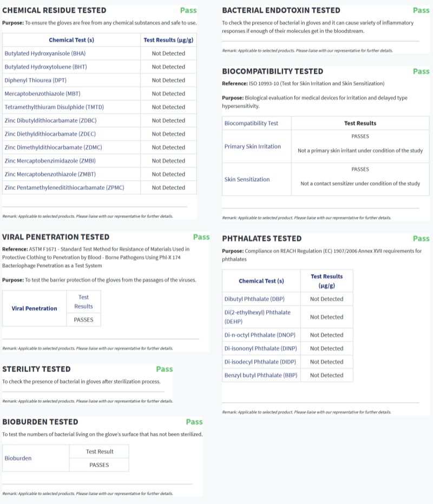Viewport: 433px width, 504px height.
Task: Click the CHEMICAL RESIDUE TESTED heading
Action: coord(54,10)
